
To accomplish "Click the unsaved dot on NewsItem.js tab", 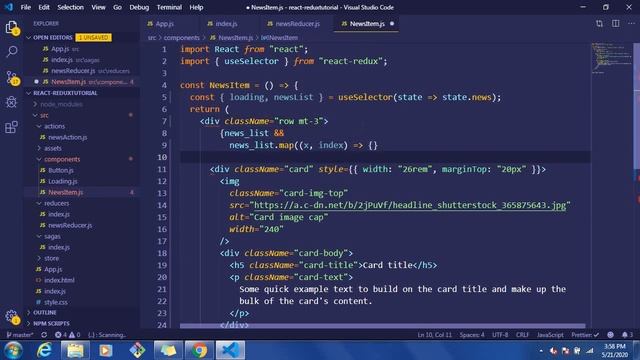I will coord(392,24).
